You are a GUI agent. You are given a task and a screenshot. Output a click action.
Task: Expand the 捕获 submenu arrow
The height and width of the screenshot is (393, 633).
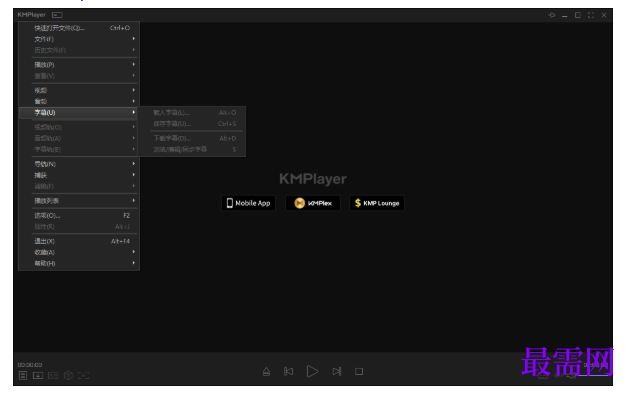click(x=134, y=175)
